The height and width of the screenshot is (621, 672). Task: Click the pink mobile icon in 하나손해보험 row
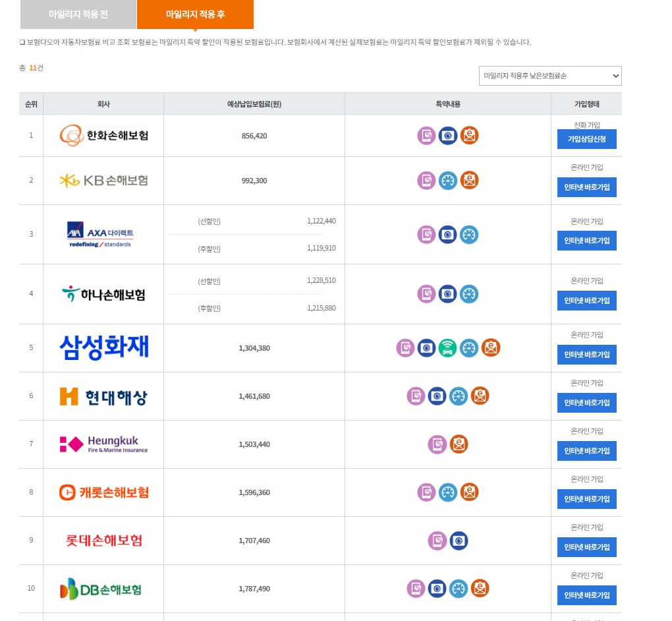[426, 294]
